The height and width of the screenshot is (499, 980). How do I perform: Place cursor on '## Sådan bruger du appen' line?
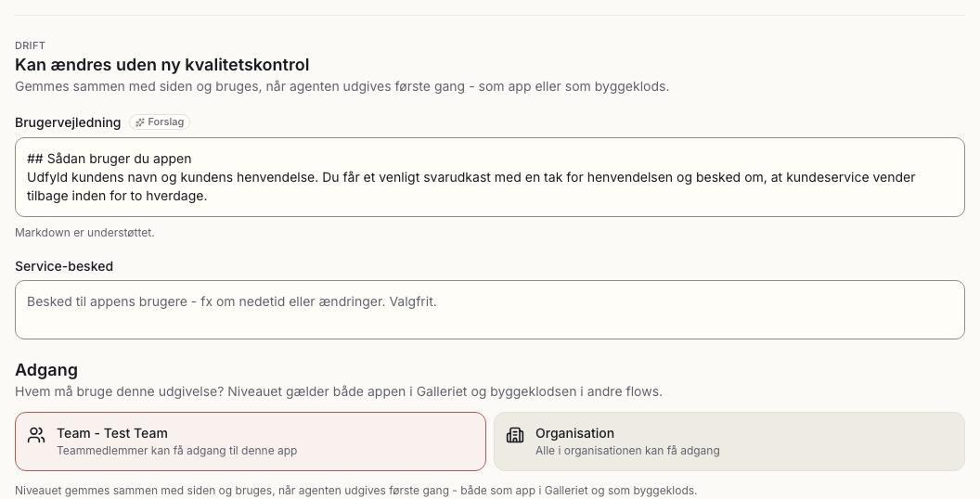[110, 159]
